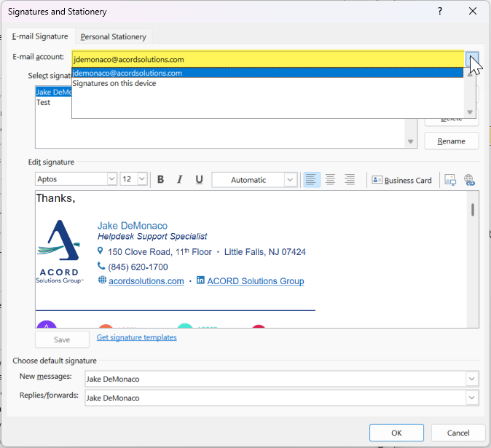Switch to Personal Stationery tab
This screenshot has height=448, width=491.
tap(113, 36)
